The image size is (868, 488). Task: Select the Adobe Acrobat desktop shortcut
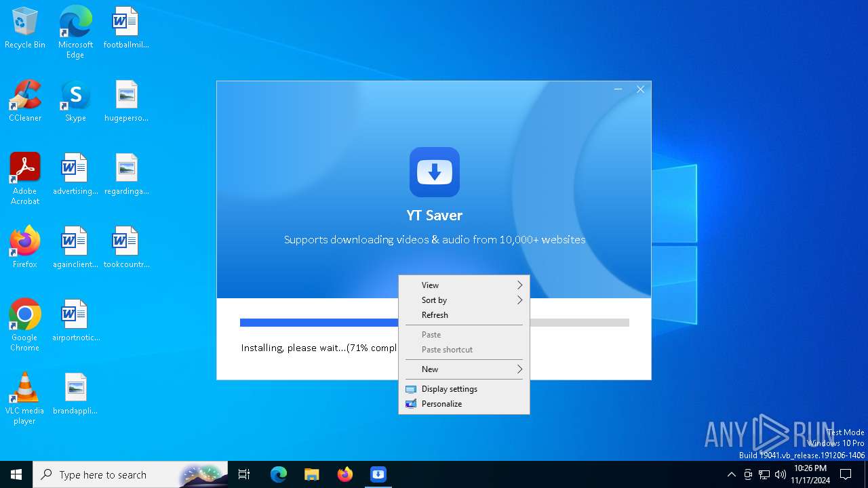25,179
